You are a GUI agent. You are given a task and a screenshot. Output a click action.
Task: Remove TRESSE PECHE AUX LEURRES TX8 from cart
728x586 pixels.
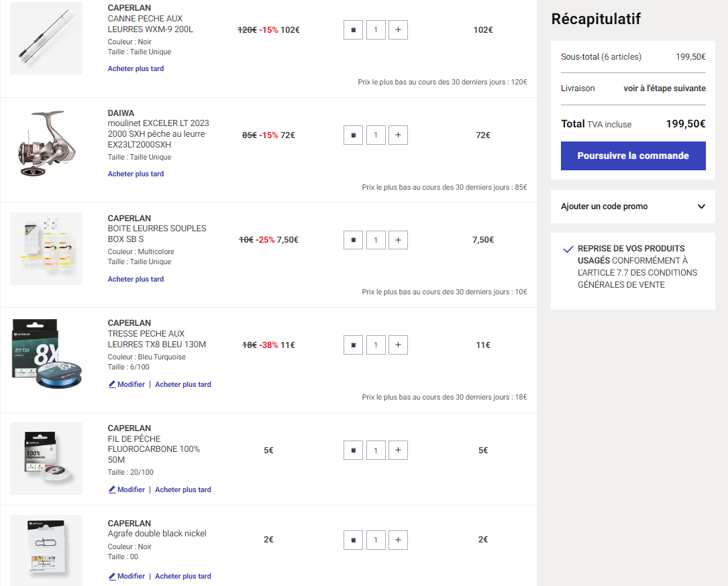(353, 345)
